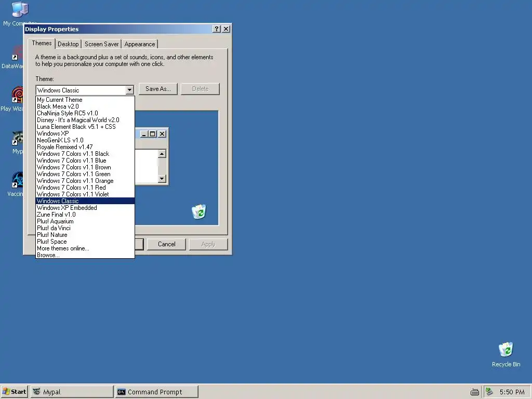Switch to the Screen Saver tab
Screen dimensions: 532x399
click(101, 44)
